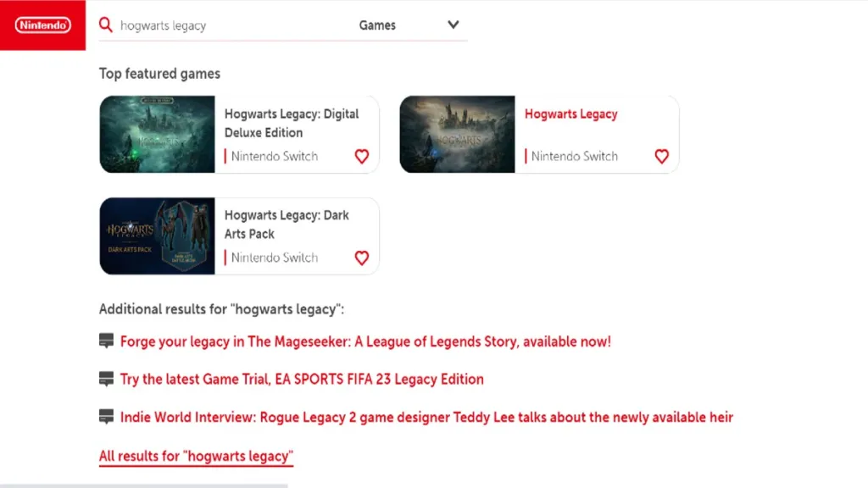Open the Games category dropdown

pyautogui.click(x=409, y=25)
